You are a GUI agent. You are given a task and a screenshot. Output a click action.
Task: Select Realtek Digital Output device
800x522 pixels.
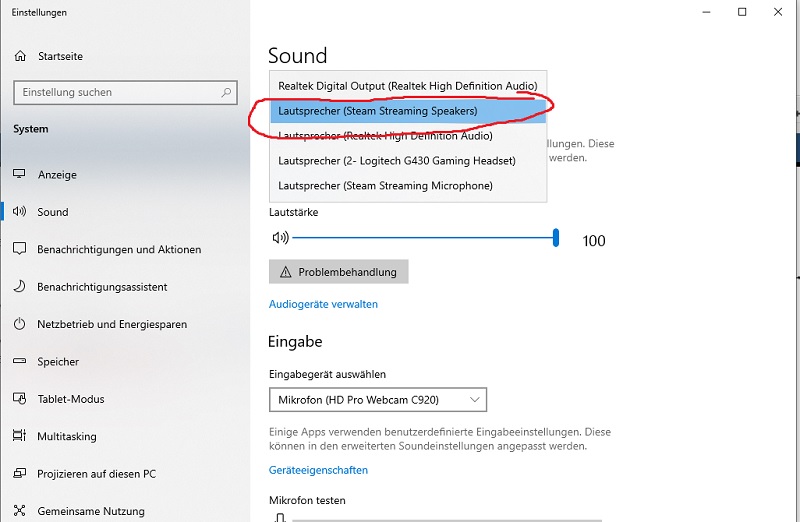408,86
